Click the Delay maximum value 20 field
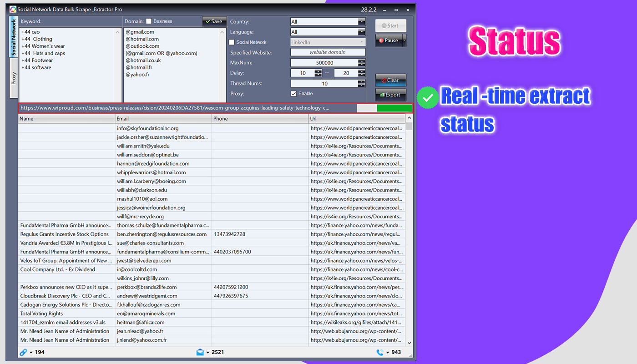This screenshot has width=637, height=364. (x=346, y=73)
